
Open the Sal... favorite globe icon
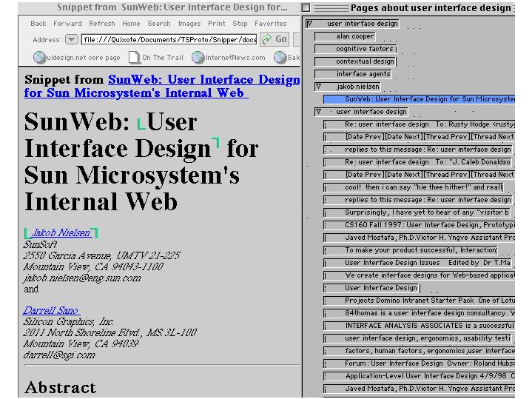point(280,58)
